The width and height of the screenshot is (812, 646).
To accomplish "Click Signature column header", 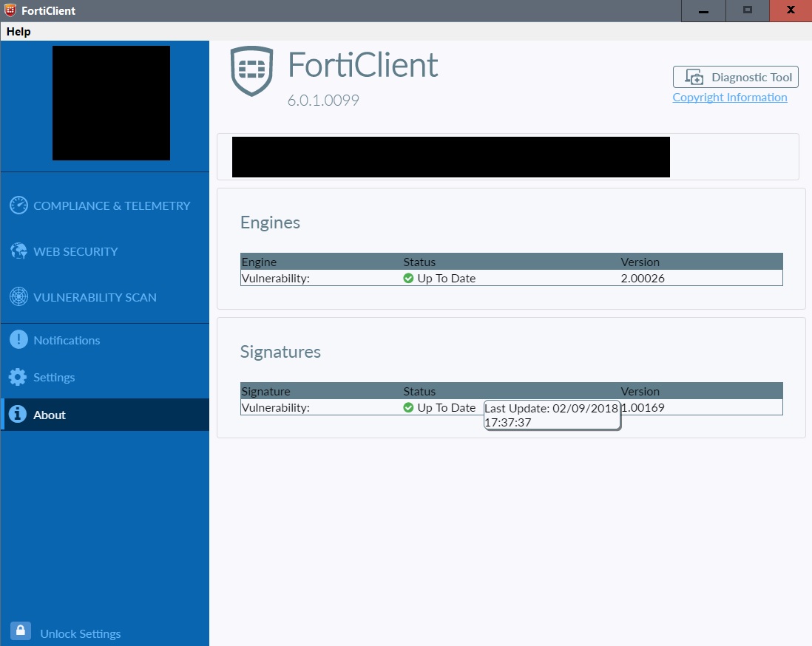I will point(265,391).
